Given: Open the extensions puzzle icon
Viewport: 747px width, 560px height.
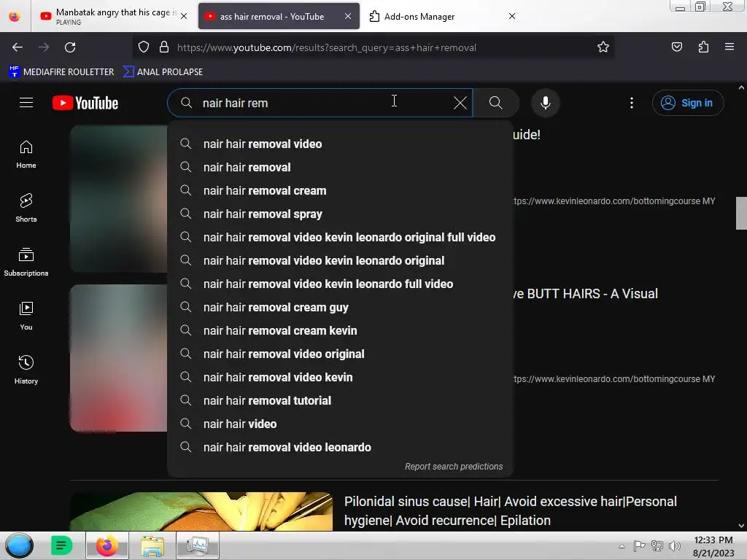Looking at the screenshot, I should [703, 47].
